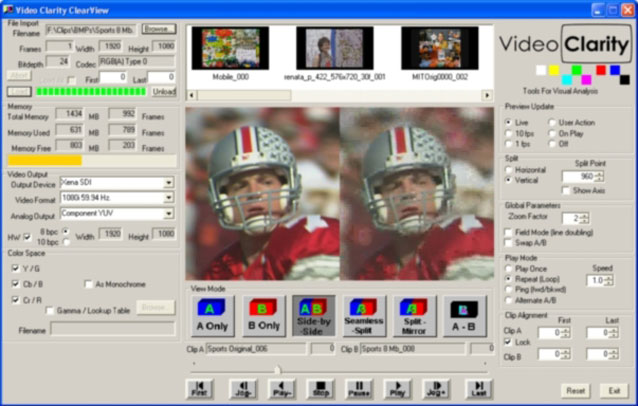Choose Side-by-Side view mode
638x406 pixels.
coord(313,316)
